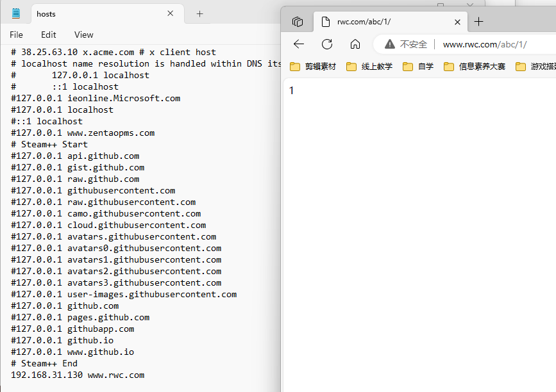This screenshot has width=556, height=392.
Task: Click the 192.168.31.130 www.rwc.com line
Action: click(x=78, y=375)
